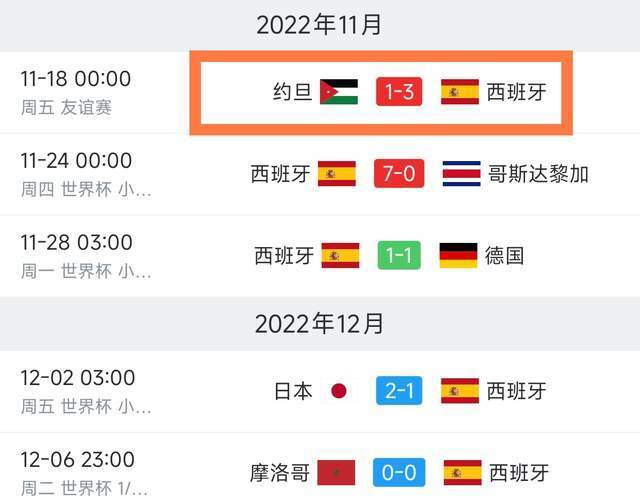This screenshot has height=501, width=640.
Task: Select team 约旦 name
Action: tap(292, 93)
